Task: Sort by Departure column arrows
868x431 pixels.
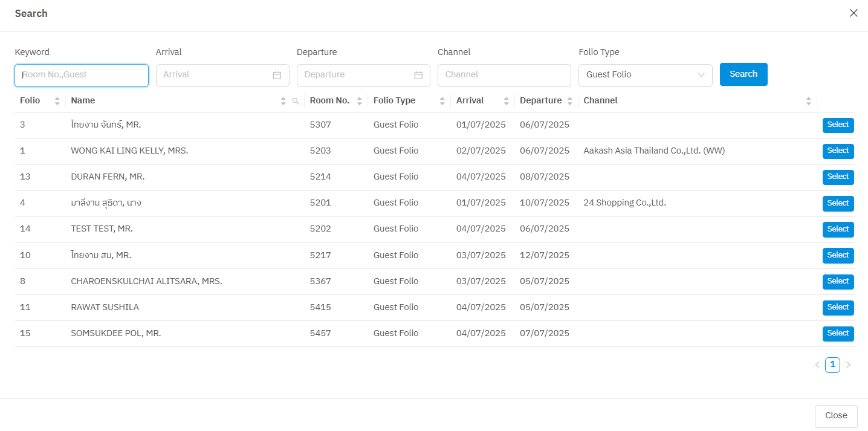Action: tap(569, 101)
